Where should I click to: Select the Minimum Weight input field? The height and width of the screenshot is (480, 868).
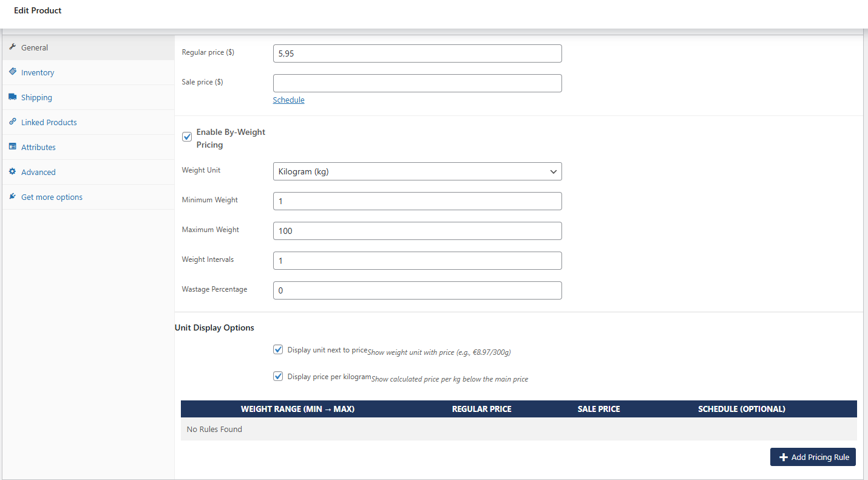coord(417,201)
